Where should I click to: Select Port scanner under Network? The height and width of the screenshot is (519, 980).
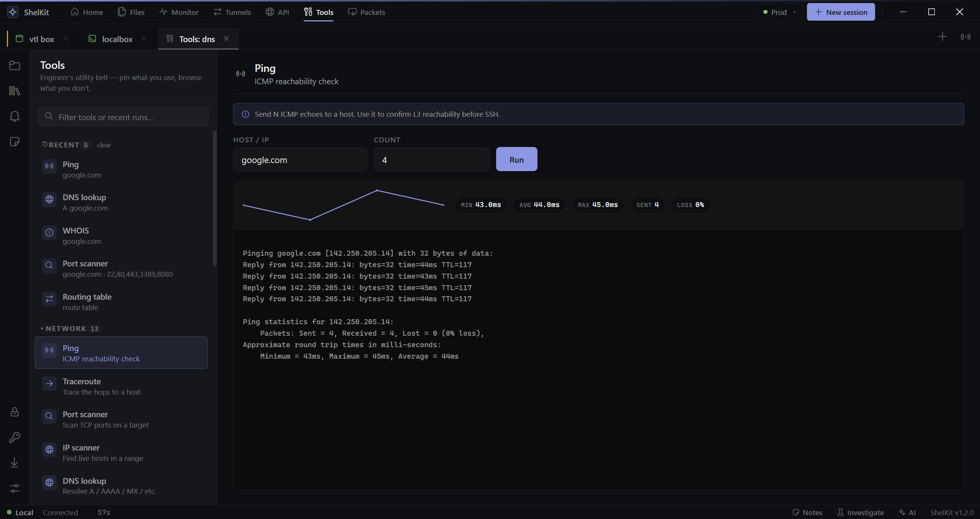coord(121,419)
